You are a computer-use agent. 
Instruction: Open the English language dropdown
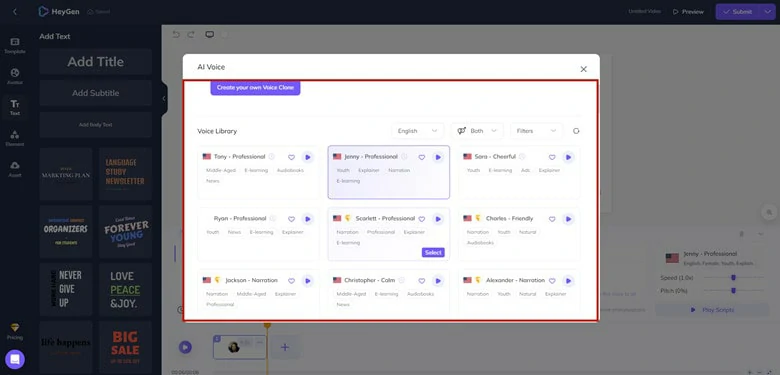point(417,131)
